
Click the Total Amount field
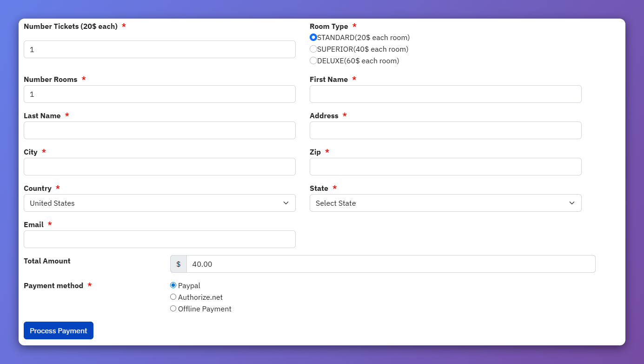pos(391,264)
